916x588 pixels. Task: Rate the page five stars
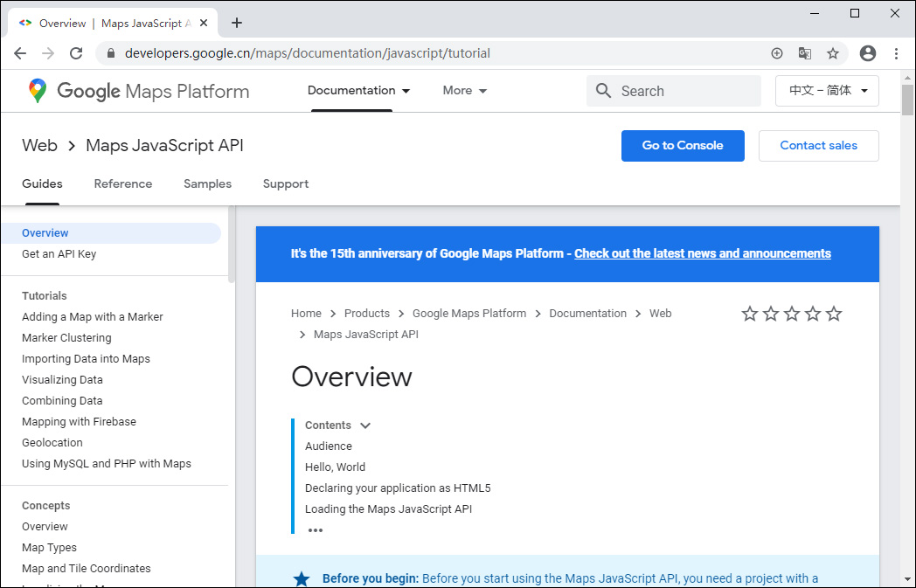pyautogui.click(x=834, y=314)
